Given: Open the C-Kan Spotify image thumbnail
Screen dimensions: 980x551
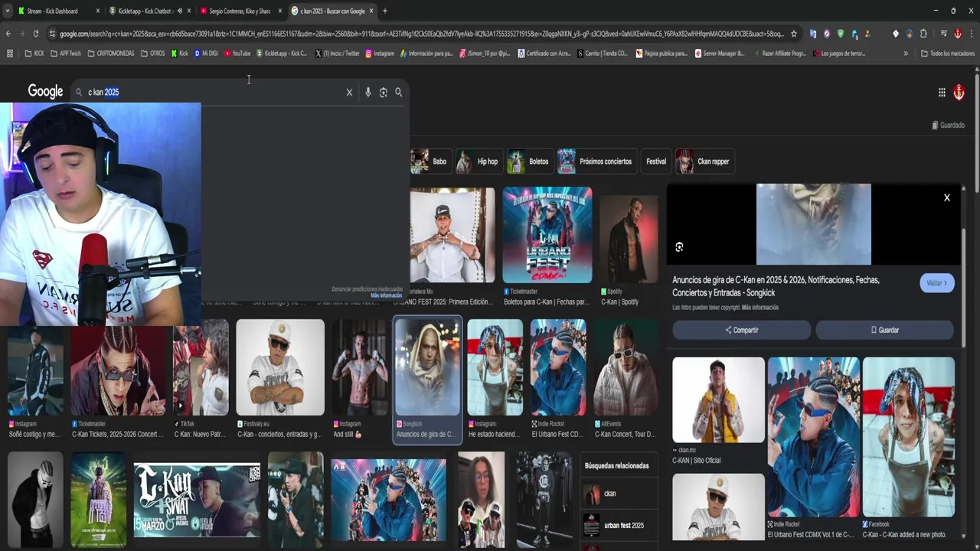Looking at the screenshot, I should coord(629,239).
